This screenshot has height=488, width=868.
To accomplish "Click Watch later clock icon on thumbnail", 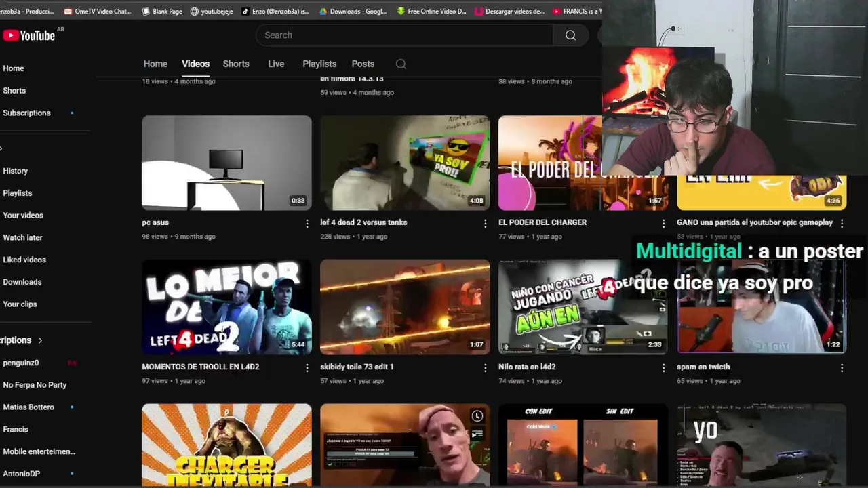I will (477, 416).
